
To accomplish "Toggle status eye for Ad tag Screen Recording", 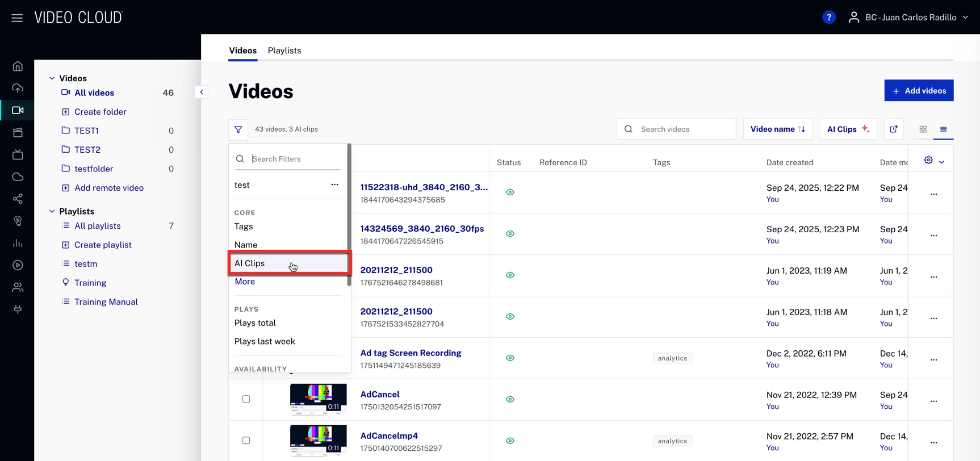I will pyautogui.click(x=510, y=358).
